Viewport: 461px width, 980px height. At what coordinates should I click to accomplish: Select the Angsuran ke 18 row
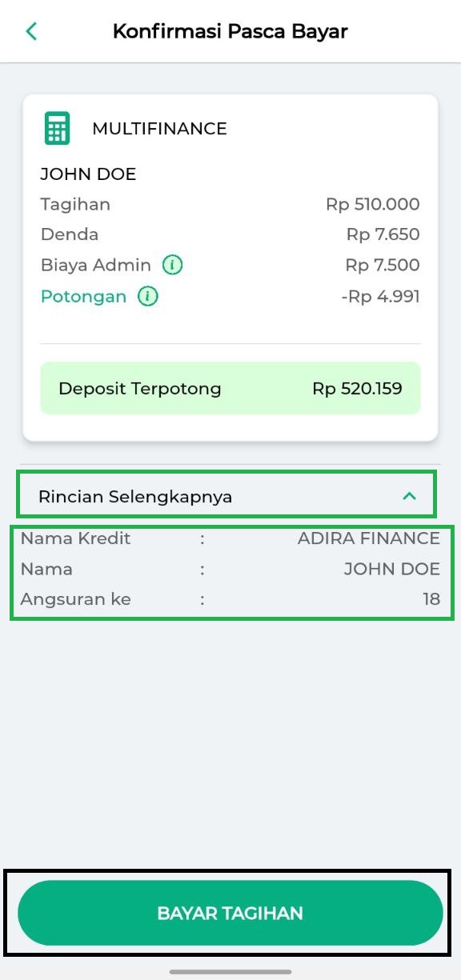(x=230, y=599)
